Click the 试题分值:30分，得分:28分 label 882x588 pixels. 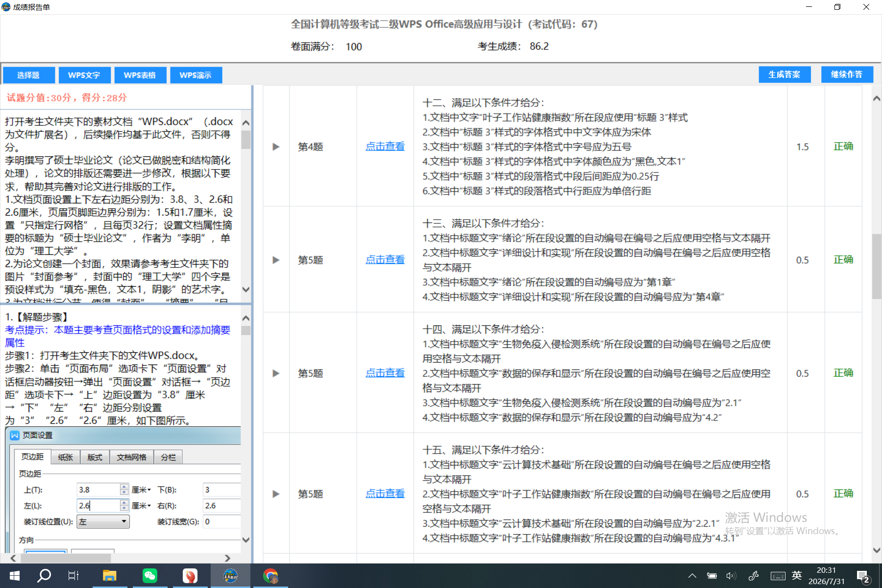click(x=67, y=98)
